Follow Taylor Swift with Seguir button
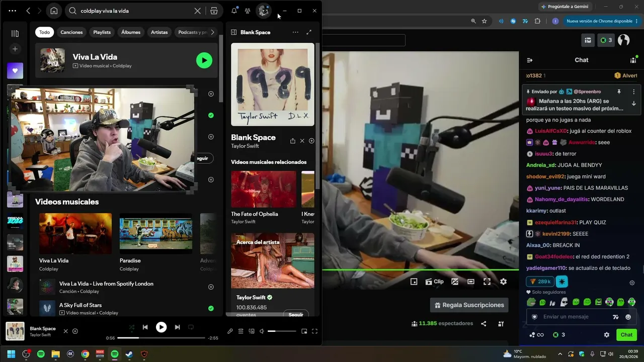This screenshot has width=644, height=362. [x=296, y=314]
